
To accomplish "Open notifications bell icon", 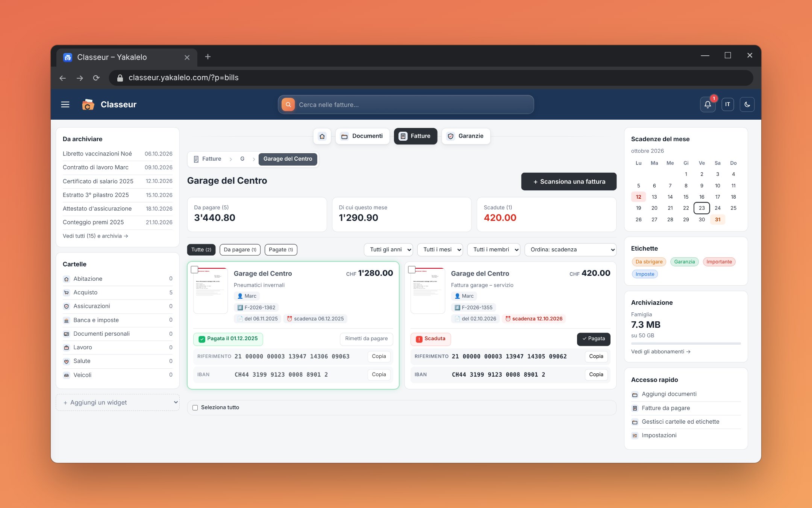I will 707,105.
